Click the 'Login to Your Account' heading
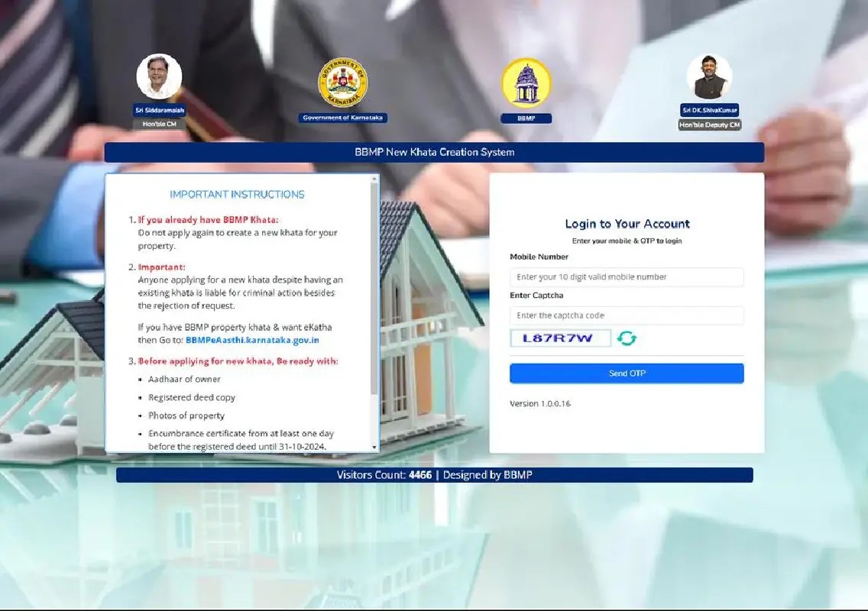This screenshot has width=868, height=611. [627, 224]
